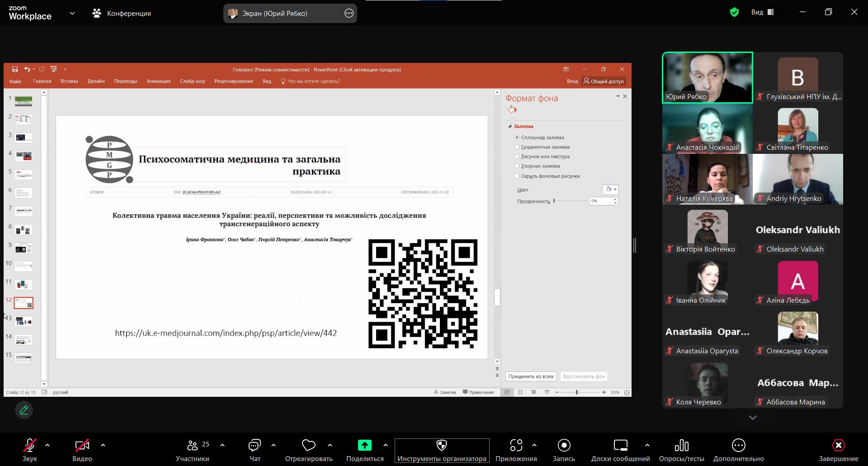This screenshot has width=868, height=466.
Task: Open the Переходы ribbon tab
Action: pyautogui.click(x=125, y=81)
